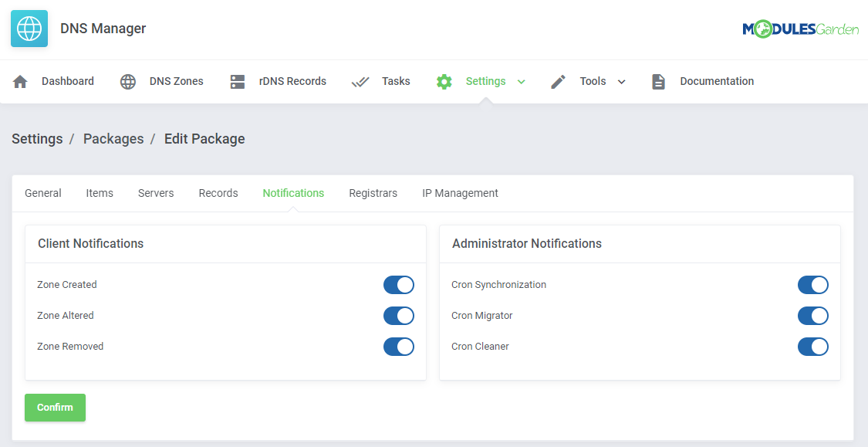
Task: Click the DNS Zones globe icon
Action: coord(128,82)
